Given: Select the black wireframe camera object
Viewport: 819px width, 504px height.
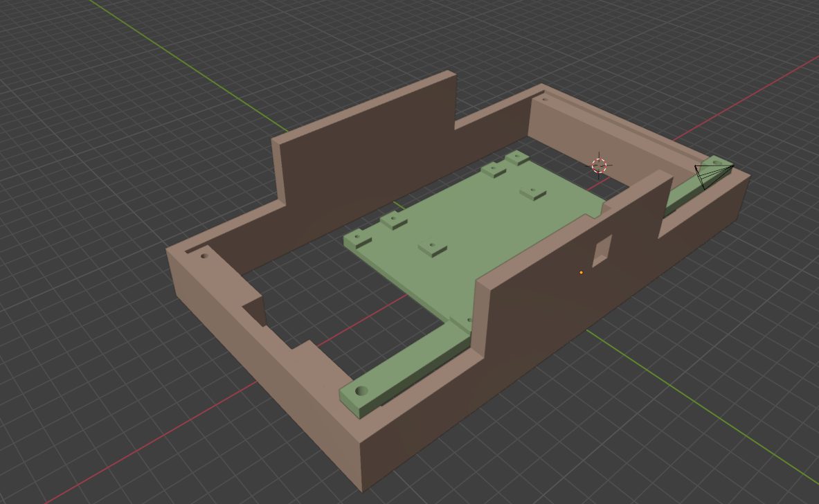Looking at the screenshot, I should pyautogui.click(x=713, y=176).
